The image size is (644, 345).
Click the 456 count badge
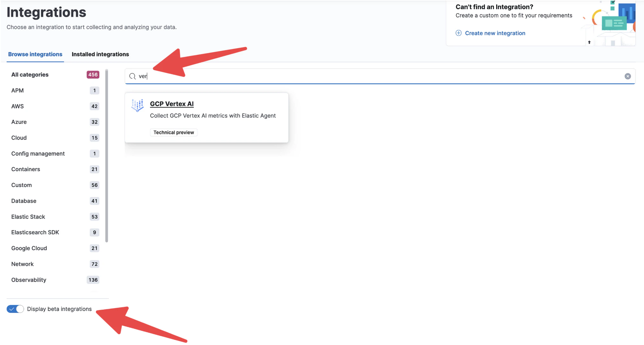point(93,74)
